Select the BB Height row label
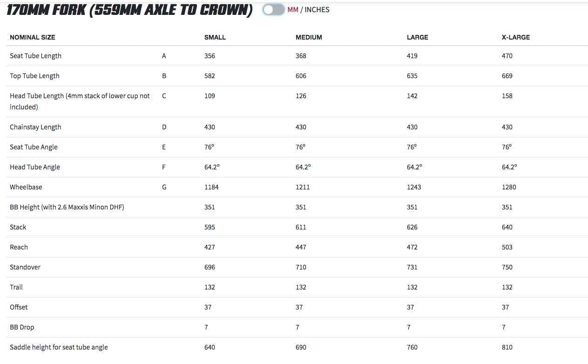The width and height of the screenshot is (588, 364). (67, 207)
